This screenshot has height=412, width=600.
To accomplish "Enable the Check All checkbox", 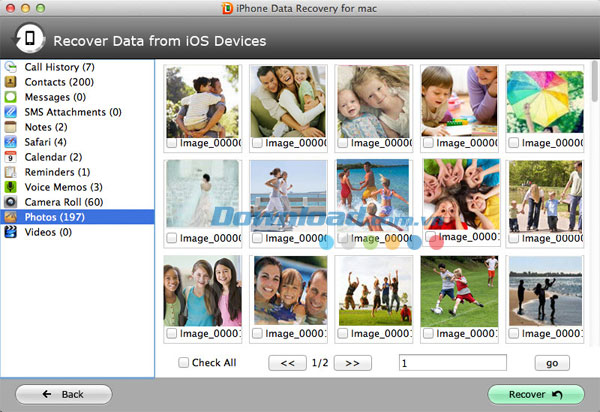I will (184, 362).
